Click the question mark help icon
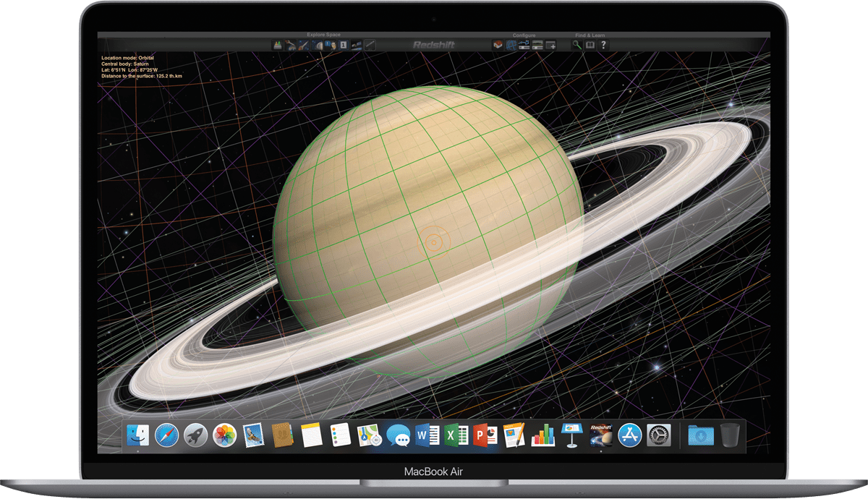 click(603, 45)
